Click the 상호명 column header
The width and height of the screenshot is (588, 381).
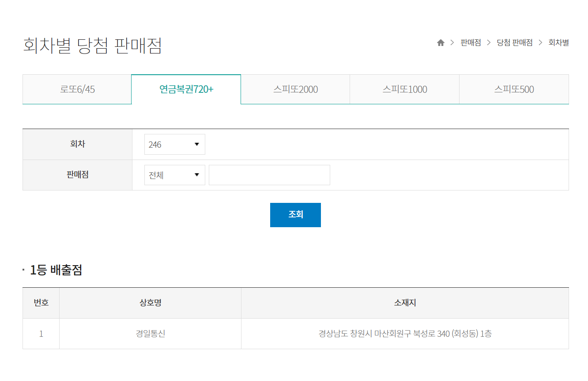(x=151, y=303)
